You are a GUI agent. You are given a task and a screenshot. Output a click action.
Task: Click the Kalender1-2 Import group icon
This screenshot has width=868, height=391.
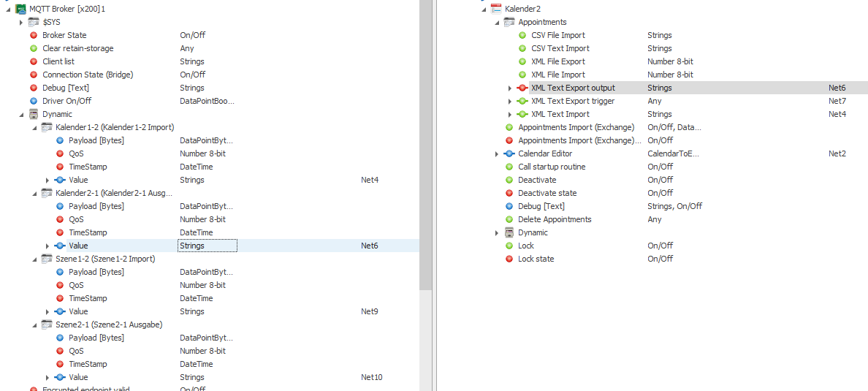point(47,127)
